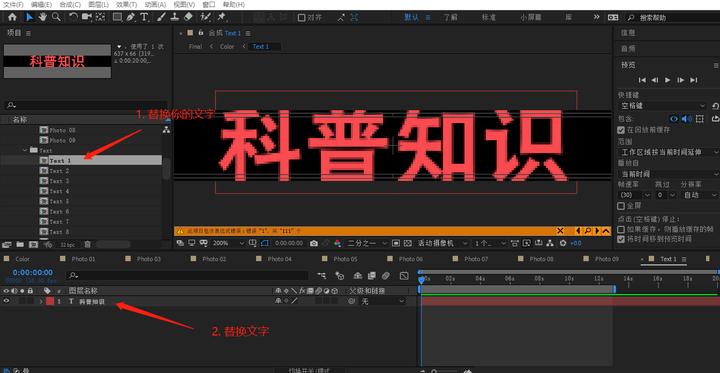Screen dimensions: 720x373
Task: Collapse the Text folder in project panel
Action: tap(25, 150)
